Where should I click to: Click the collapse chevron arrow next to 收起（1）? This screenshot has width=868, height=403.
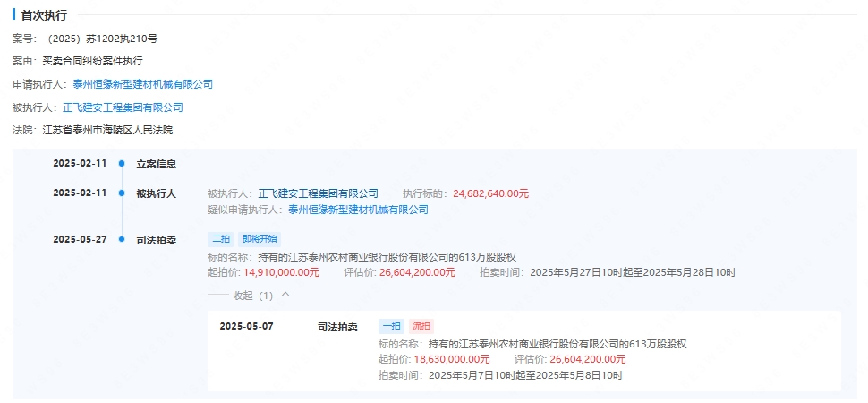pyautogui.click(x=285, y=295)
